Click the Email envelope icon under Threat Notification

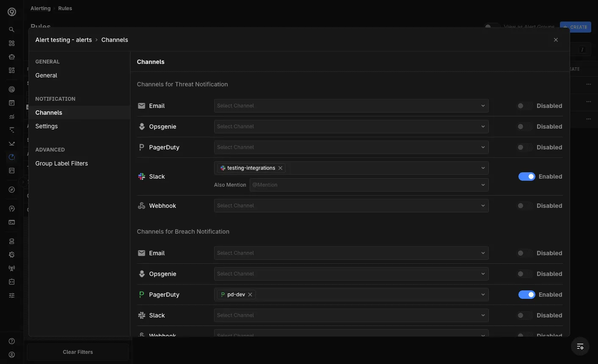(x=142, y=106)
